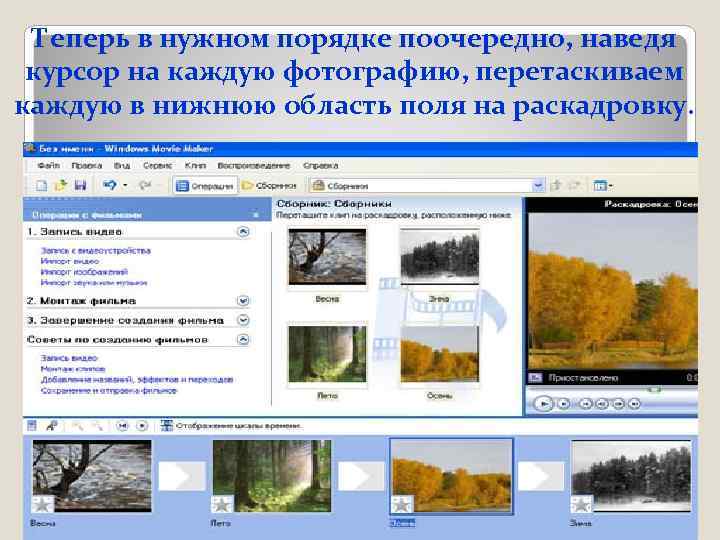This screenshot has height=540, width=720.
Task: Create a new project with the toolbar icon
Action: [41, 186]
